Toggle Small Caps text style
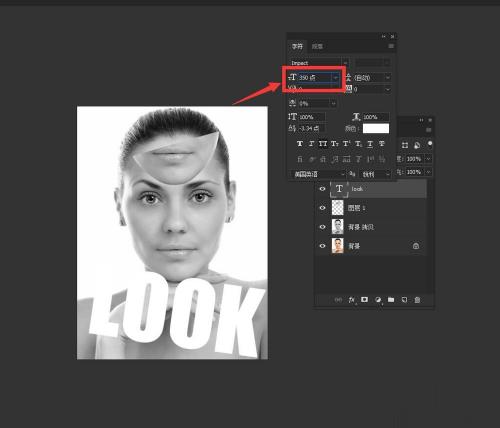 coord(335,144)
